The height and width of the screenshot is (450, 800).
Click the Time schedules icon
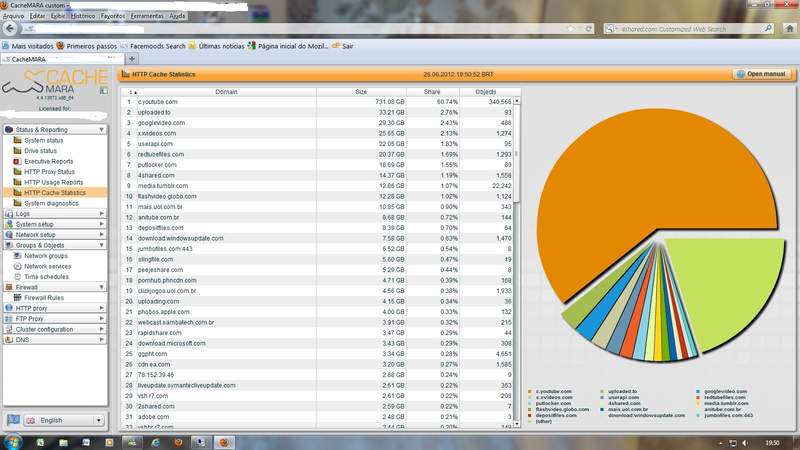coord(17,277)
